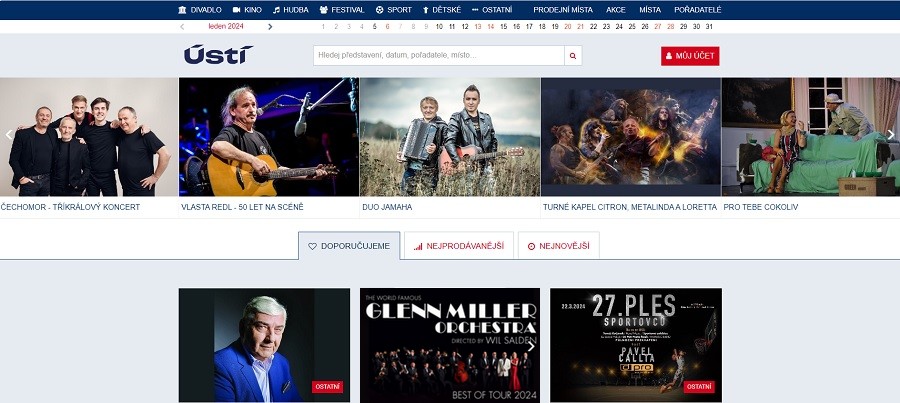Open the Kino category in top menu
Image resolution: width=900 pixels, height=403 pixels.
click(247, 10)
